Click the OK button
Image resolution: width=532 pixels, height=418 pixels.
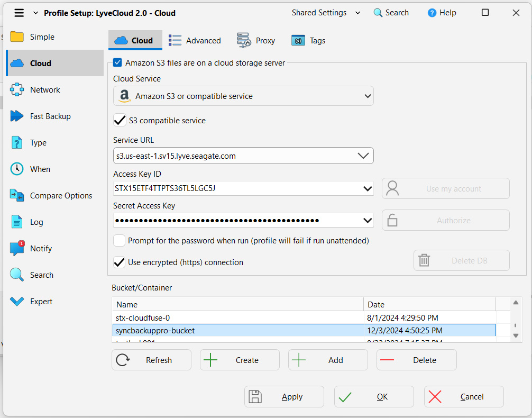point(374,397)
